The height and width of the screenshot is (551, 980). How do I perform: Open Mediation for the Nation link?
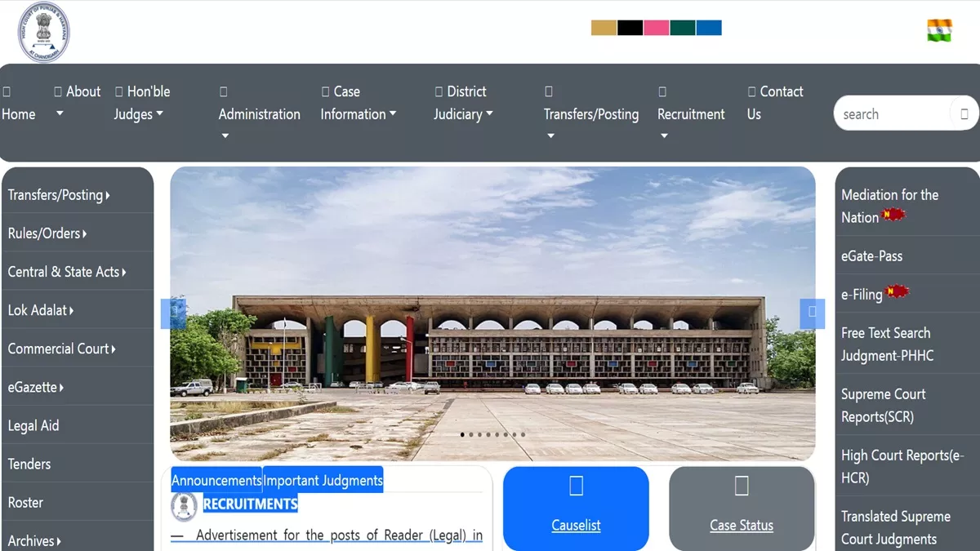(x=906, y=206)
